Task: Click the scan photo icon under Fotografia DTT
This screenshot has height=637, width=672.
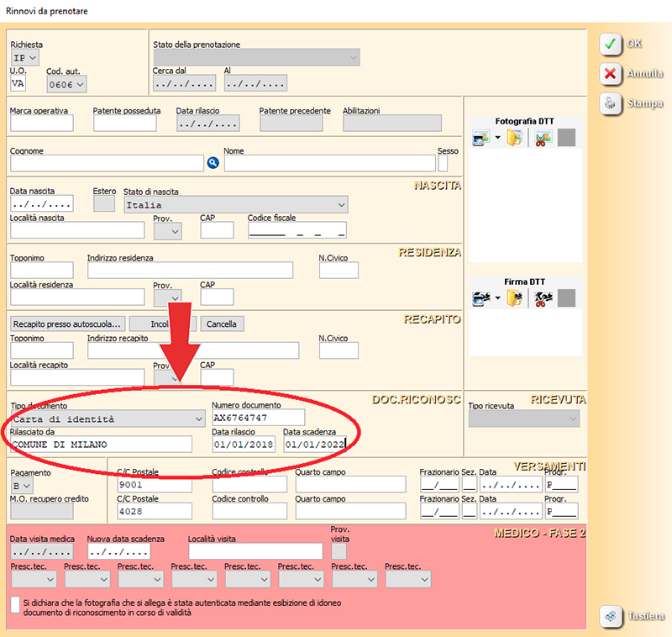Action: tap(480, 139)
